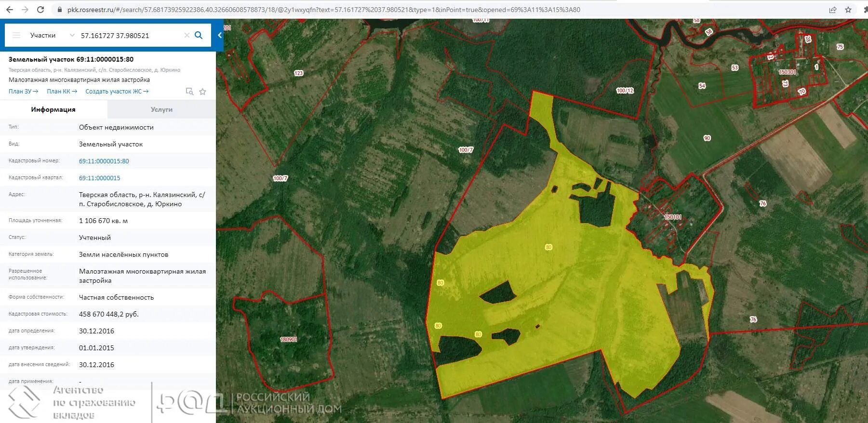Click browser back arrow
This screenshot has width=868, height=423.
coord(10,10)
